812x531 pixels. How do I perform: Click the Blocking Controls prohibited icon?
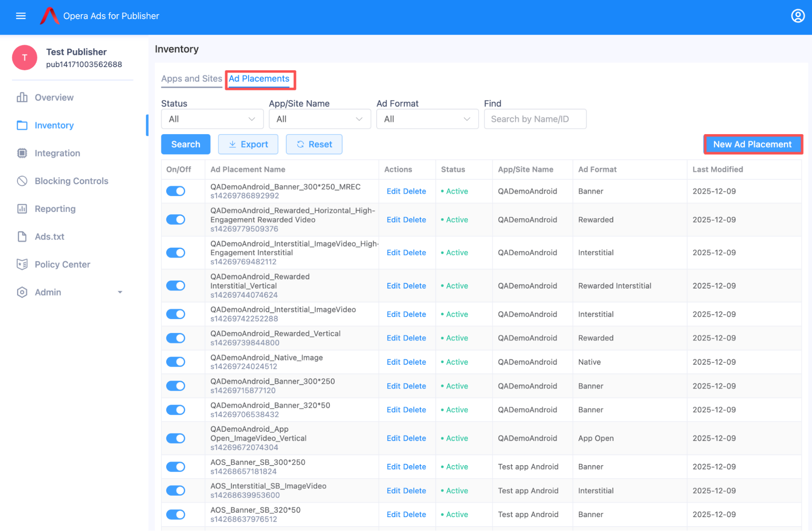point(22,181)
